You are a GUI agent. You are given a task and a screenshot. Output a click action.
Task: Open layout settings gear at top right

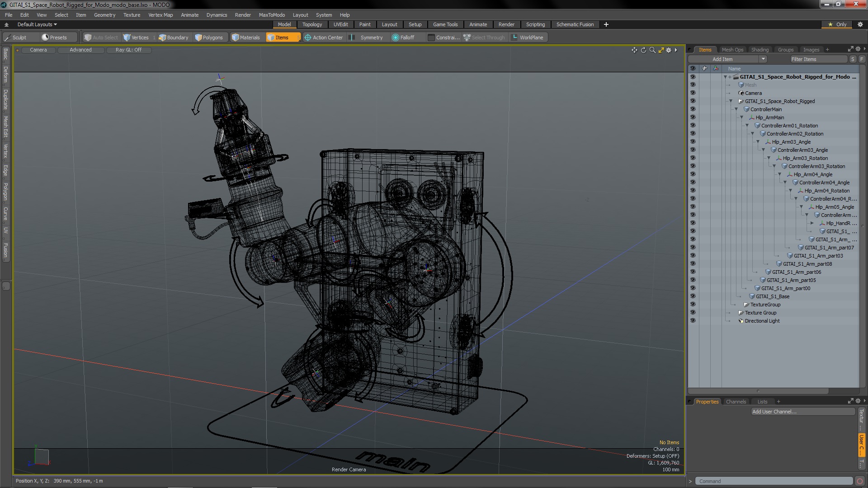click(860, 24)
